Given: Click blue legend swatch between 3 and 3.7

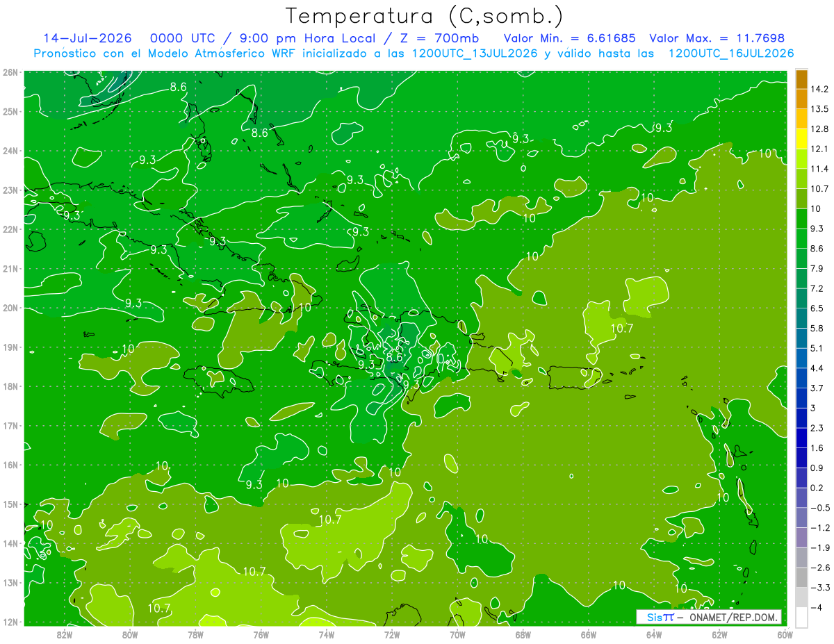Looking at the screenshot, I should pos(801,397).
